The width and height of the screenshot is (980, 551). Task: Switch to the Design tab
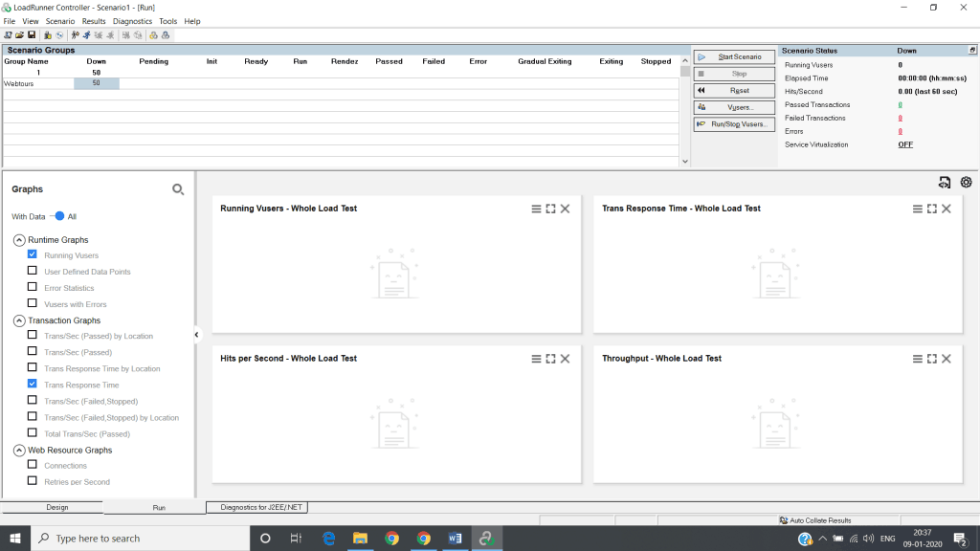tap(57, 507)
